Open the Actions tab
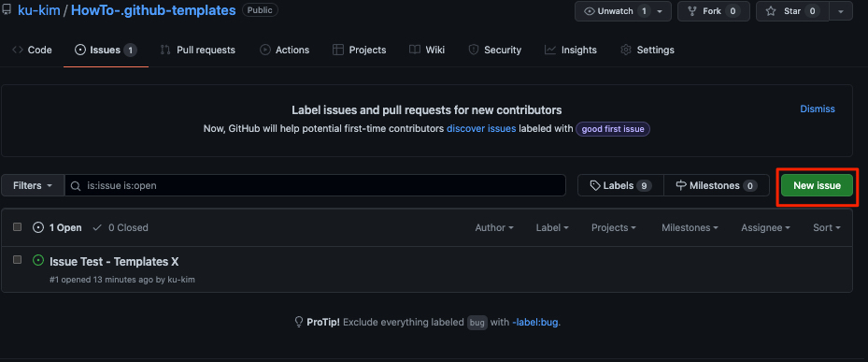 (x=285, y=50)
